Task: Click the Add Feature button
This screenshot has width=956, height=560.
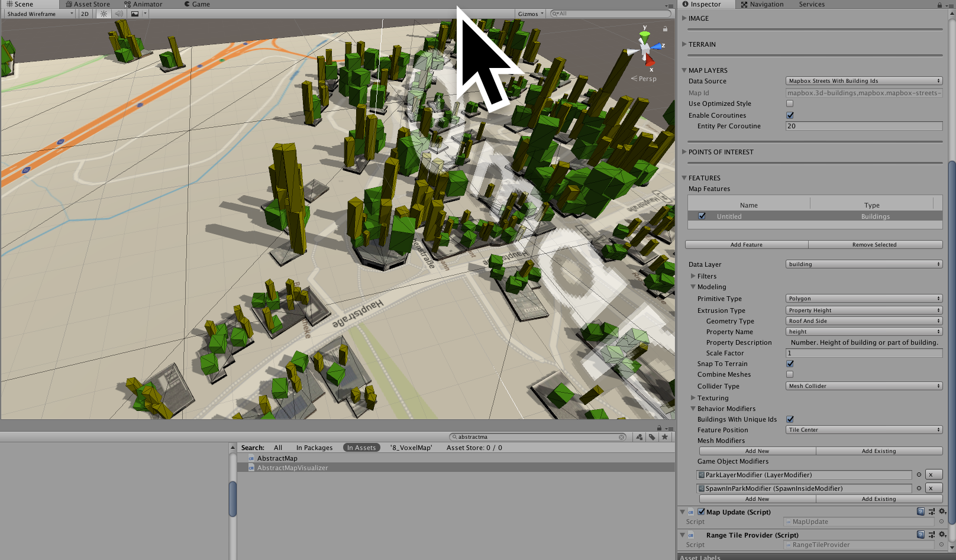Action: tap(747, 244)
